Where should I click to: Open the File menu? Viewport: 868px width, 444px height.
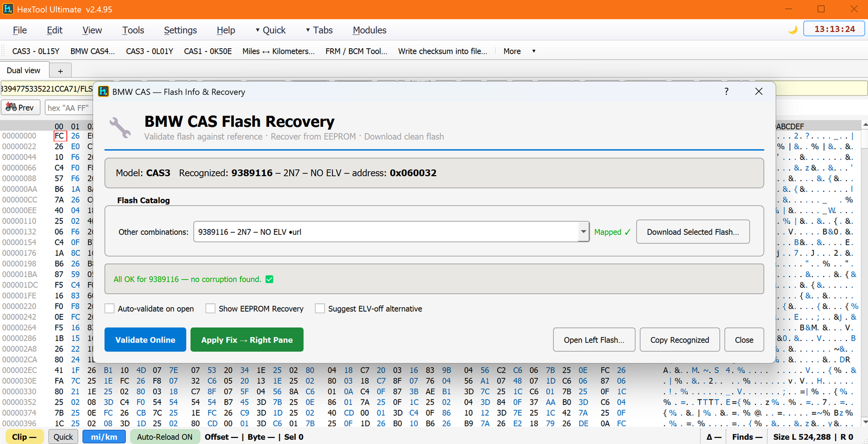pyautogui.click(x=20, y=30)
